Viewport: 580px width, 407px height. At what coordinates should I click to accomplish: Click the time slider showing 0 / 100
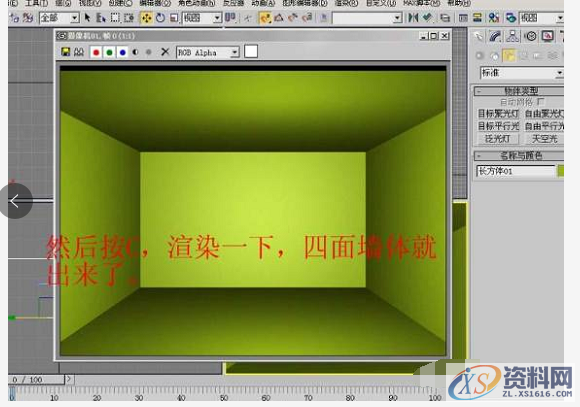36,380
